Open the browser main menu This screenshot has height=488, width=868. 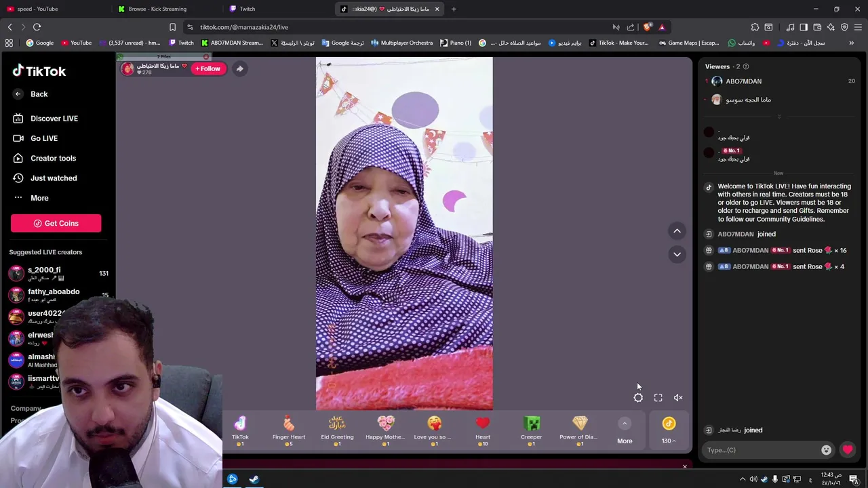tap(858, 27)
